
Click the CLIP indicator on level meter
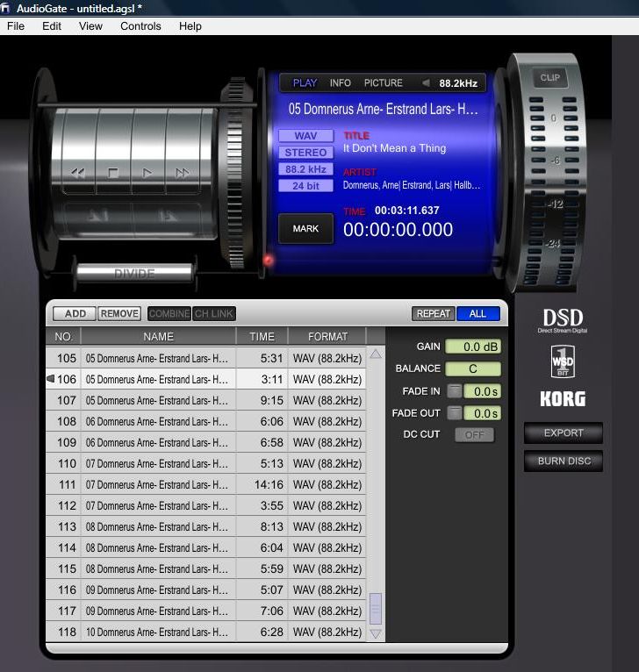pos(550,78)
